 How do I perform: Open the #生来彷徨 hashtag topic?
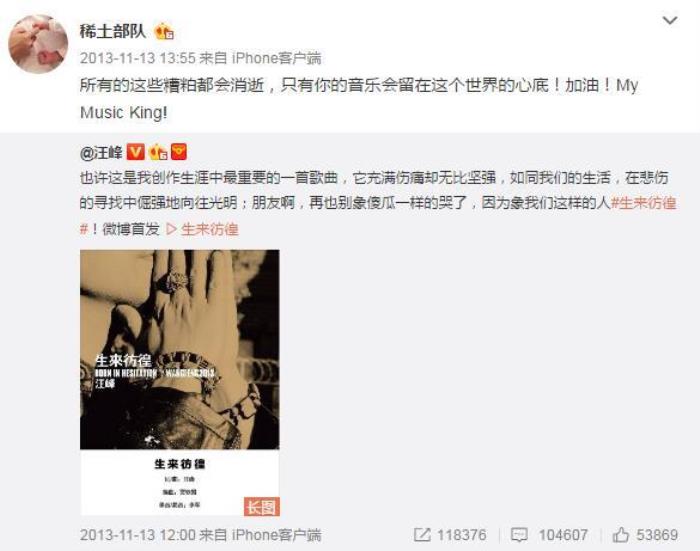(x=643, y=203)
